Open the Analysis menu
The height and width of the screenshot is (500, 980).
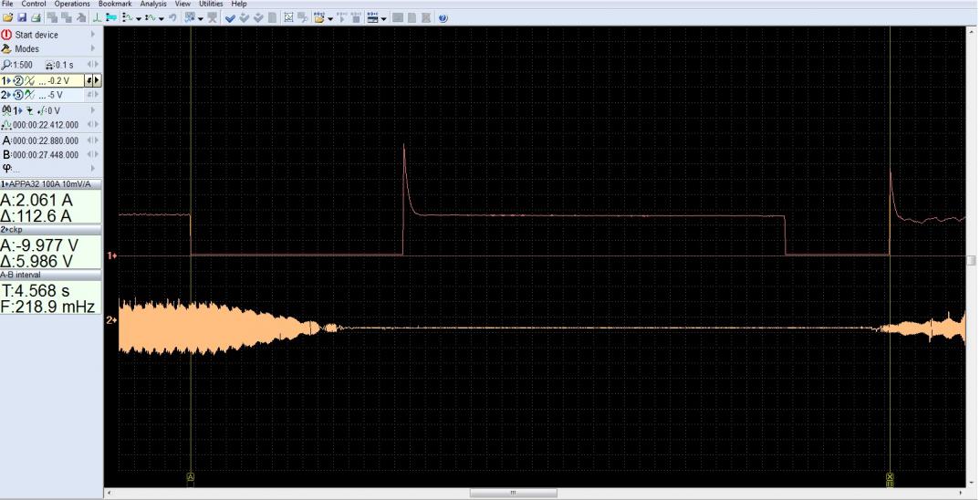153,5
